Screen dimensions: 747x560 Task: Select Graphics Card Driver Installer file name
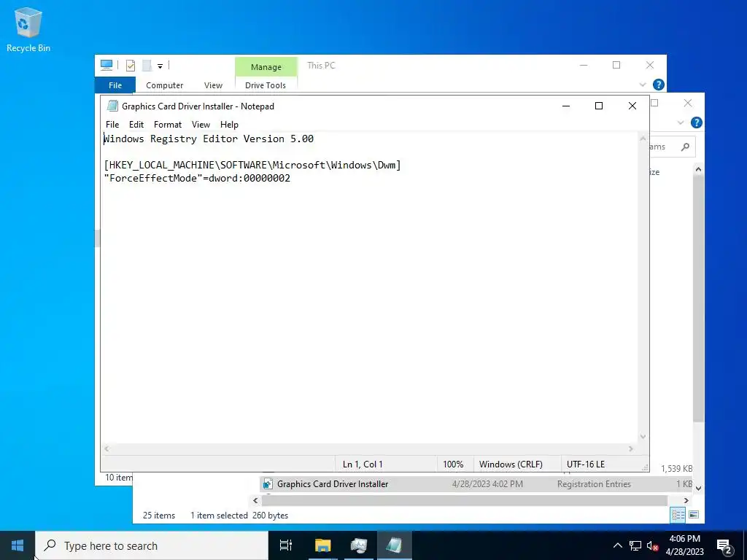click(x=333, y=484)
